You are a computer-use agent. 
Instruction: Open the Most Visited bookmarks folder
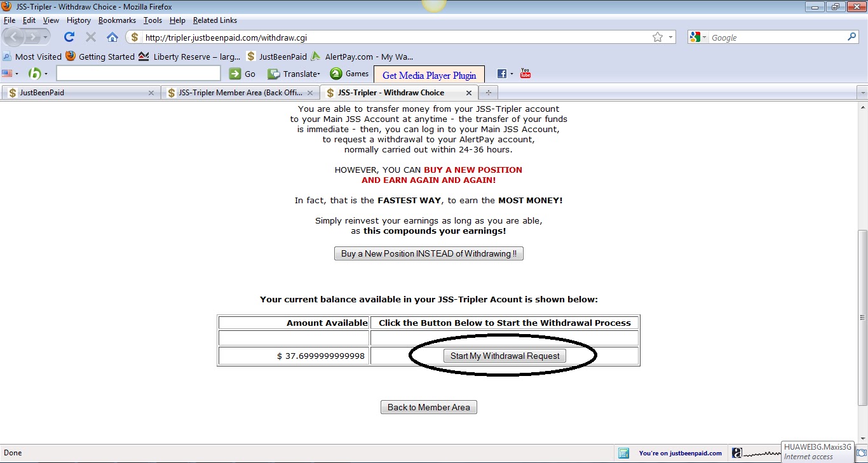point(32,57)
